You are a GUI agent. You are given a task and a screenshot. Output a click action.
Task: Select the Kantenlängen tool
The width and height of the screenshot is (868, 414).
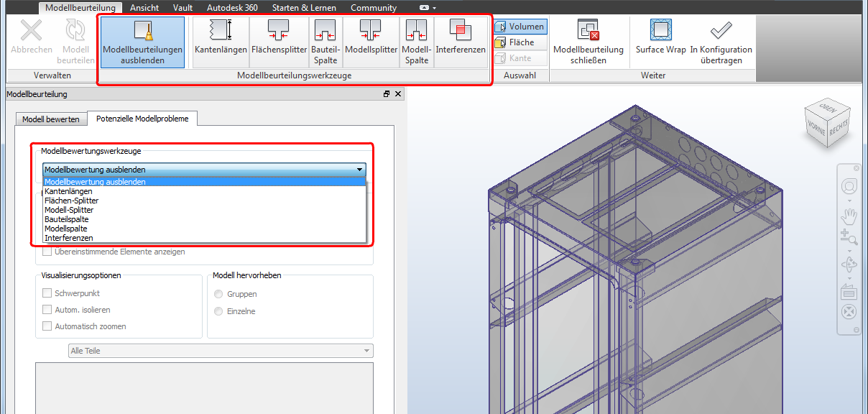click(x=221, y=42)
